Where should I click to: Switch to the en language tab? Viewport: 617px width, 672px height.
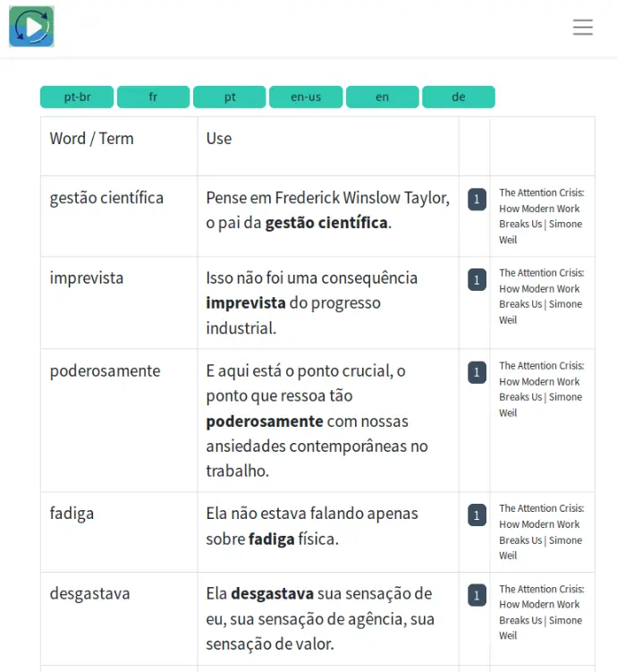pyautogui.click(x=382, y=97)
